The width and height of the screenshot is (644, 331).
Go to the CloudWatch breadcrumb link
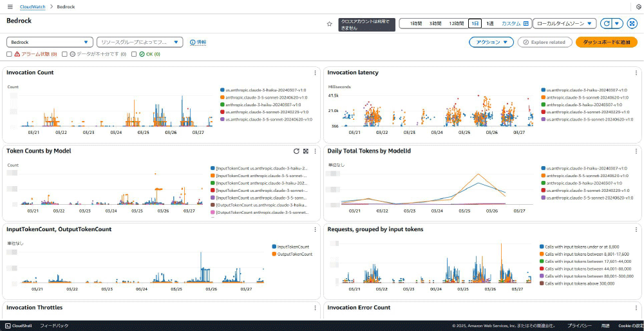point(33,6)
